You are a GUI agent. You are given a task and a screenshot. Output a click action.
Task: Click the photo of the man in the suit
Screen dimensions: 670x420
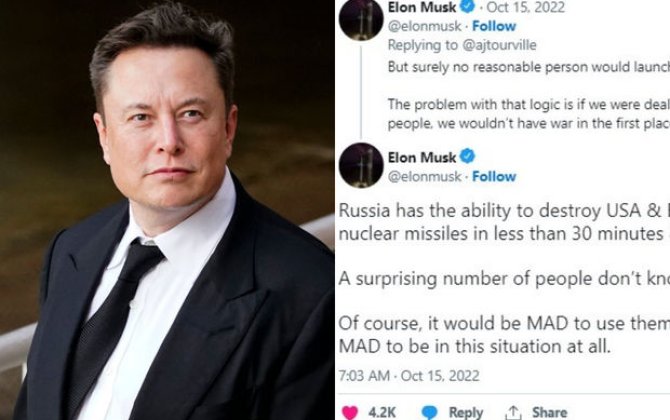pos(167,210)
